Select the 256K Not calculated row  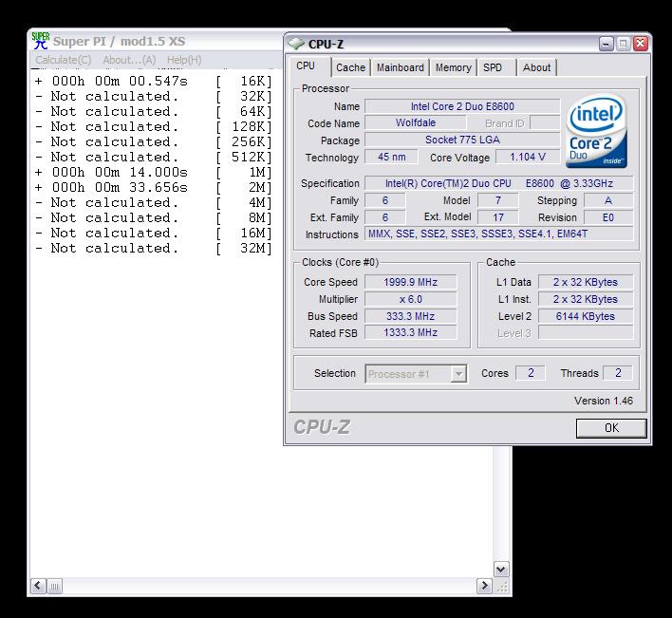(x=154, y=141)
